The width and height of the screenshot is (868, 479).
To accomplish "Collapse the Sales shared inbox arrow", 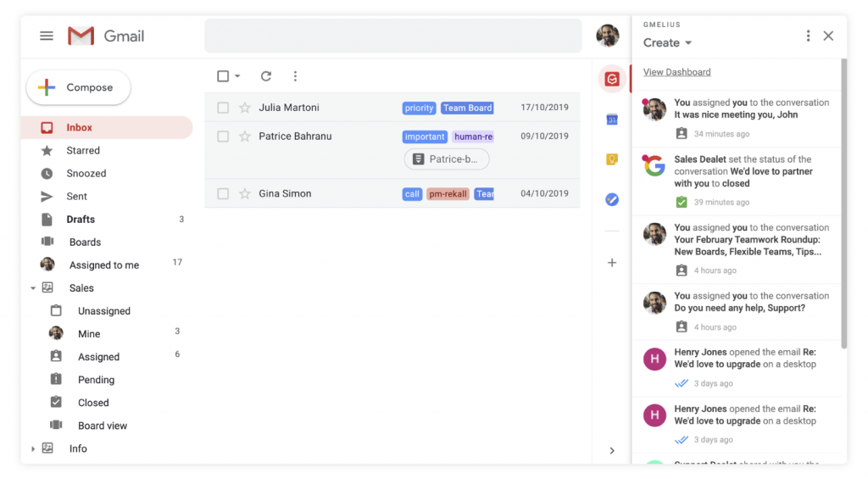I will coord(33,288).
